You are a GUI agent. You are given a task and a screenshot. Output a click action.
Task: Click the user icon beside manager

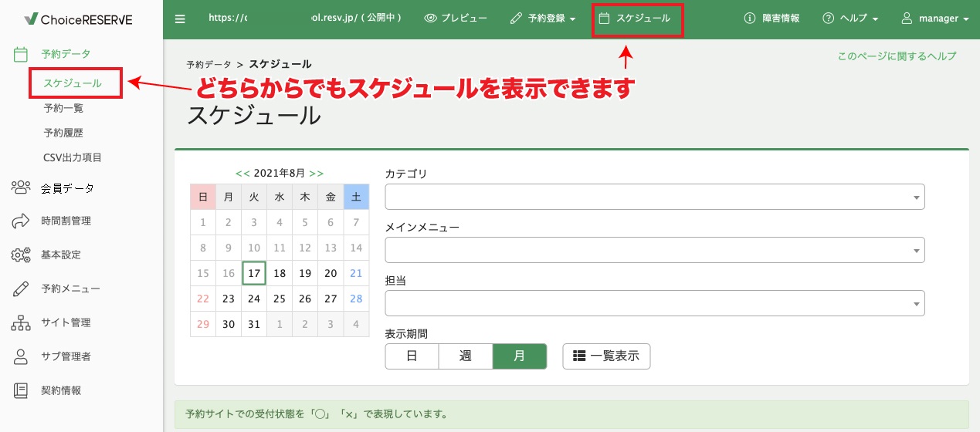(907, 19)
